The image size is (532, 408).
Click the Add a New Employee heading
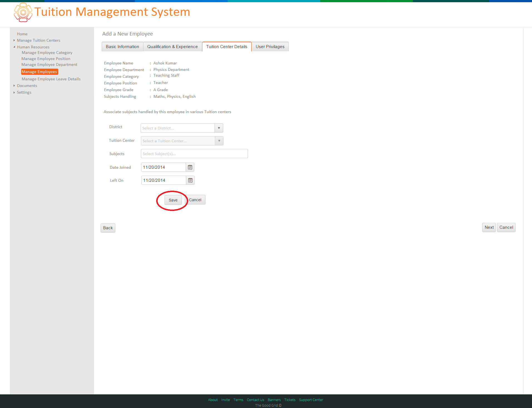pos(128,34)
